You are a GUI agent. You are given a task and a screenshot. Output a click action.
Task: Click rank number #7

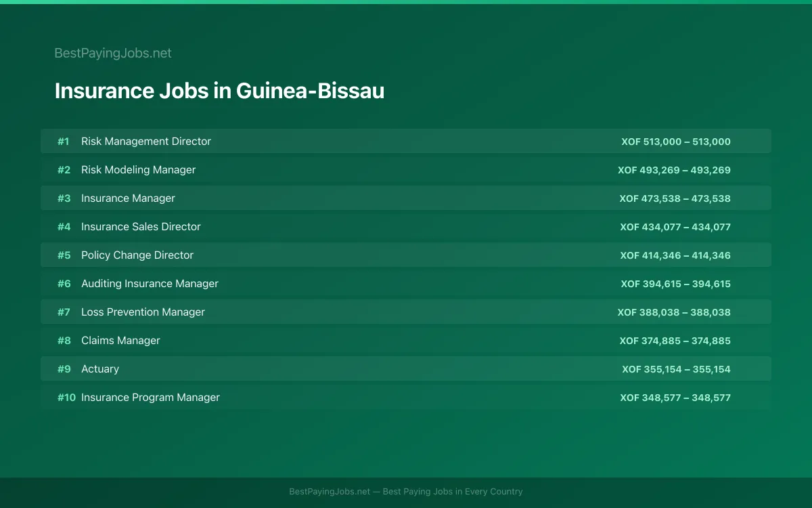click(x=64, y=312)
